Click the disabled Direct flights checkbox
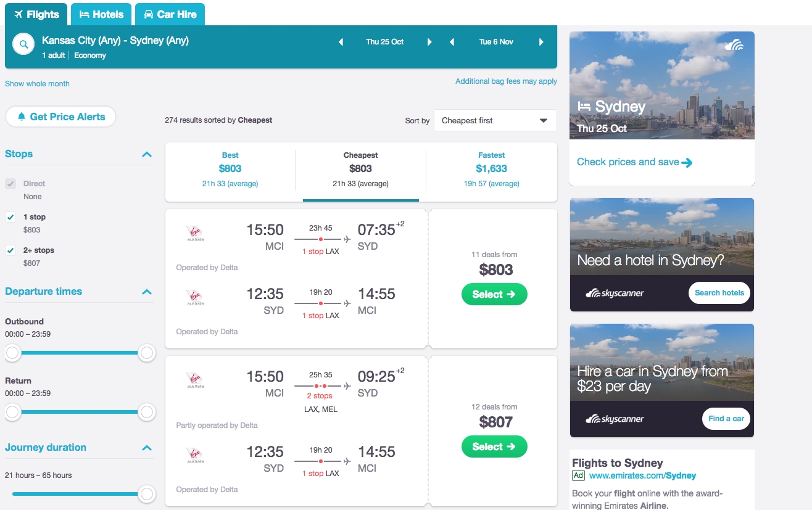Image resolution: width=812 pixels, height=510 pixels. click(10, 184)
